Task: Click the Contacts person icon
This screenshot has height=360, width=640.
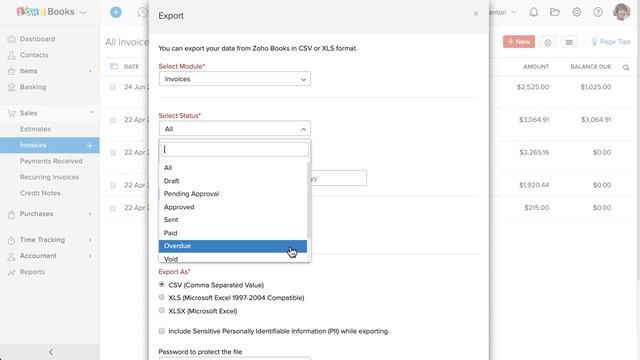Action: click(x=11, y=55)
